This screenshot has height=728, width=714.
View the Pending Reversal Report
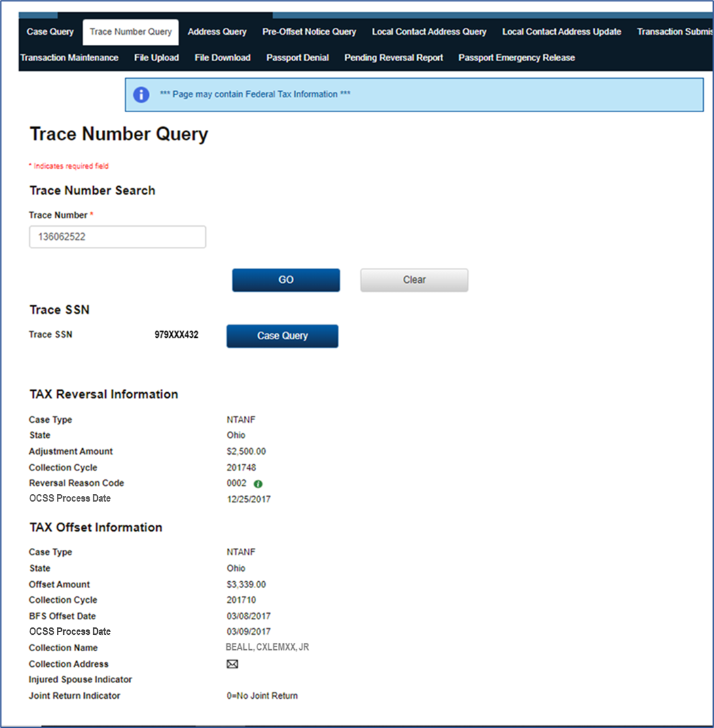(393, 58)
